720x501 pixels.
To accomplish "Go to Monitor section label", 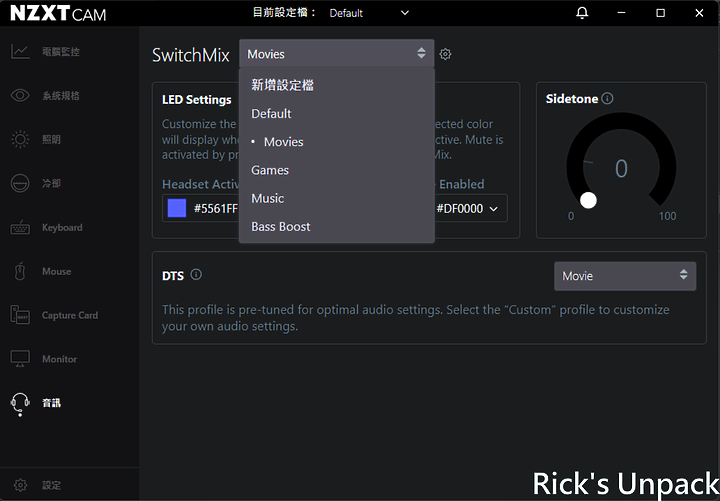I will click(59, 359).
